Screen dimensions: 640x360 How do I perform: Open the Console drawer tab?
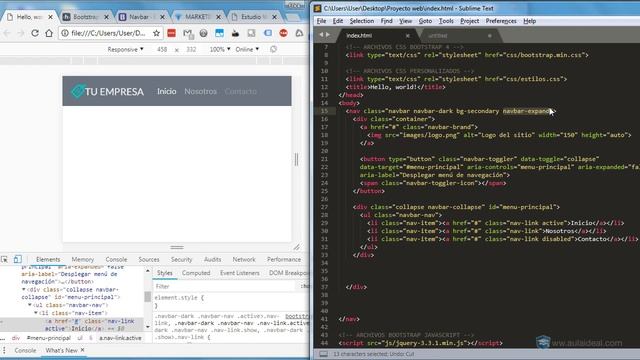point(25,351)
